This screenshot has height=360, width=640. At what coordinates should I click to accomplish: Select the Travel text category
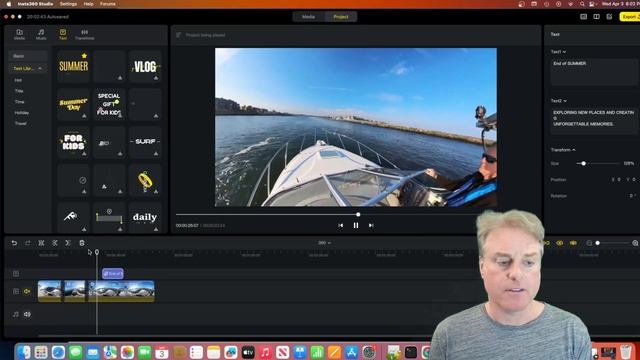[20, 123]
